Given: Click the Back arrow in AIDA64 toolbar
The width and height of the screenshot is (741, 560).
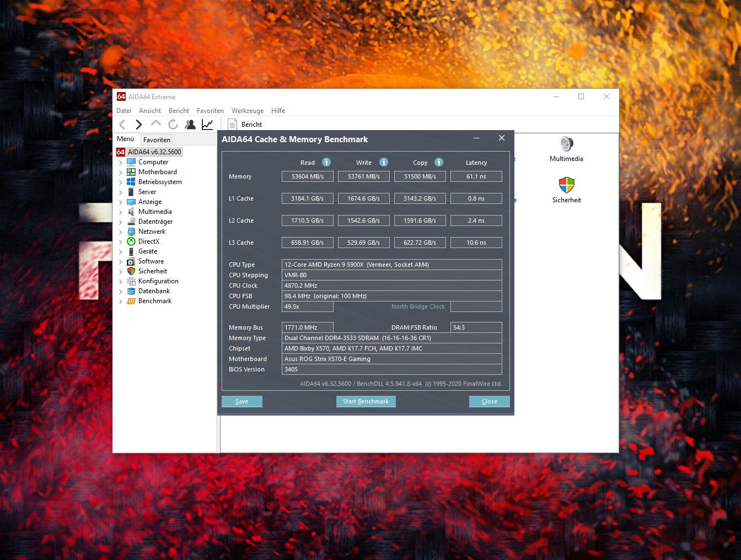Looking at the screenshot, I should (122, 125).
